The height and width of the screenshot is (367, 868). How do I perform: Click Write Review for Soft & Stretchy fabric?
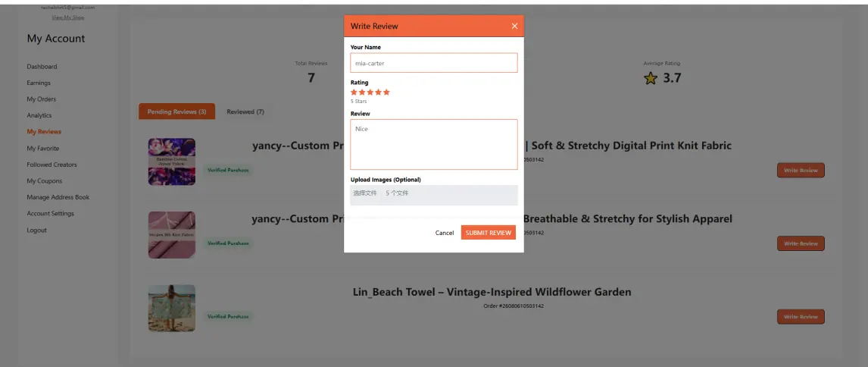[801, 170]
